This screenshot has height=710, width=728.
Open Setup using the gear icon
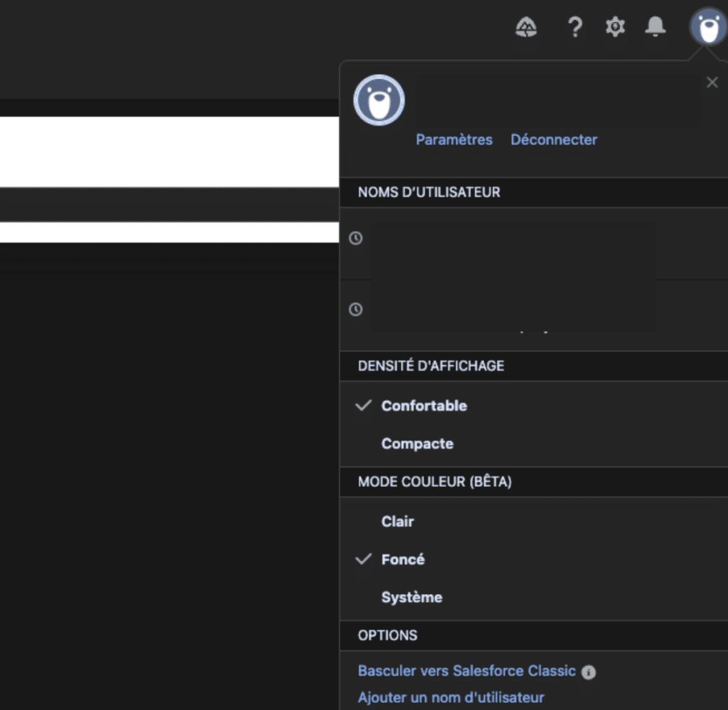(614, 27)
